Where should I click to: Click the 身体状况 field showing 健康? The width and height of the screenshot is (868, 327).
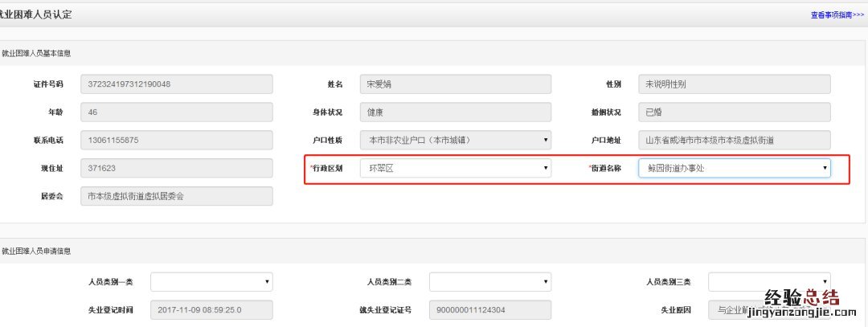click(x=456, y=112)
